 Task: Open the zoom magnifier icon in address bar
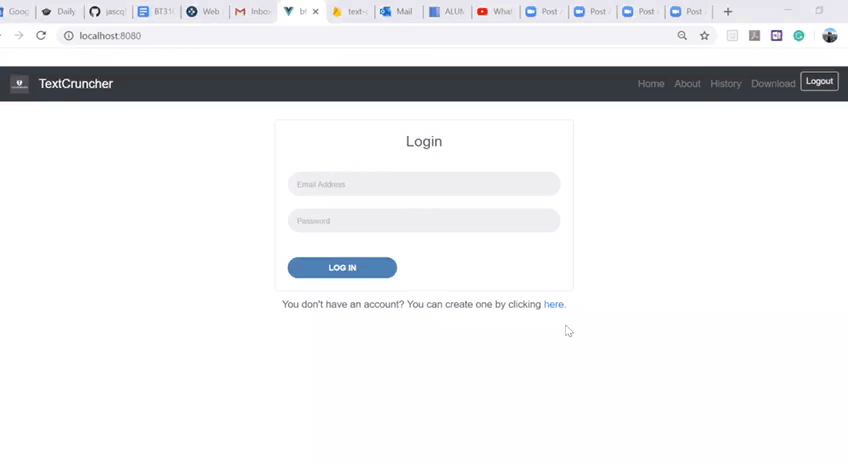coord(682,36)
